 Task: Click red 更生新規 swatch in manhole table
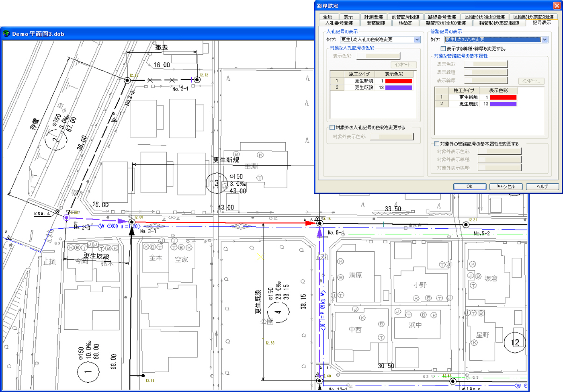(x=398, y=81)
